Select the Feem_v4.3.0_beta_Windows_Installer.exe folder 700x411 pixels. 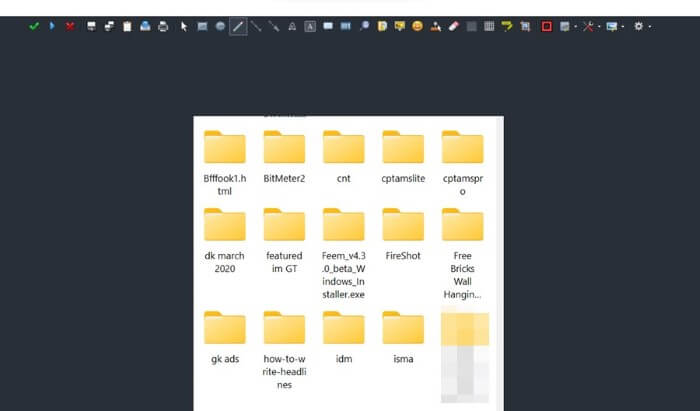pos(344,253)
